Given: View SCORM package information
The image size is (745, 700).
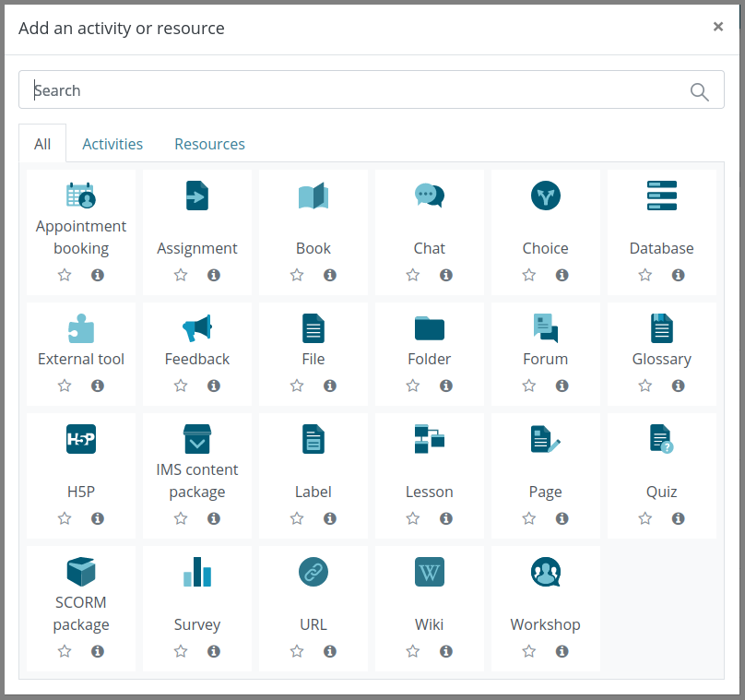Looking at the screenshot, I should 98,651.
